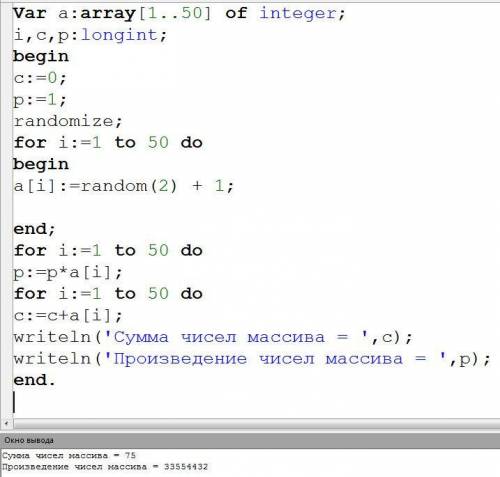The width and height of the screenshot is (500, 477).
Task: Click the empty line with the text cursor
Action: 257,402
